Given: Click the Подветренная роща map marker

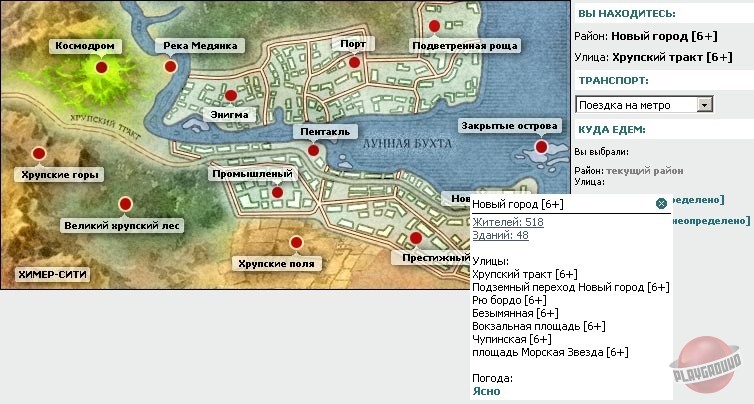Looking at the screenshot, I should (x=434, y=26).
